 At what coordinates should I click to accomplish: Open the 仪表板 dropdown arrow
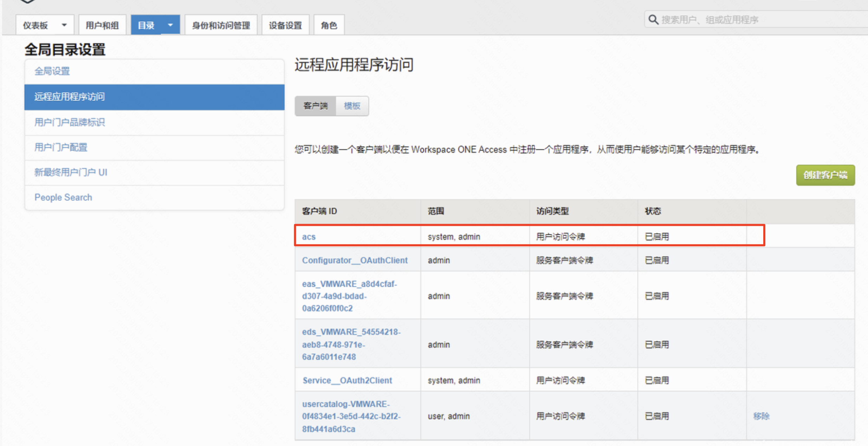point(64,25)
